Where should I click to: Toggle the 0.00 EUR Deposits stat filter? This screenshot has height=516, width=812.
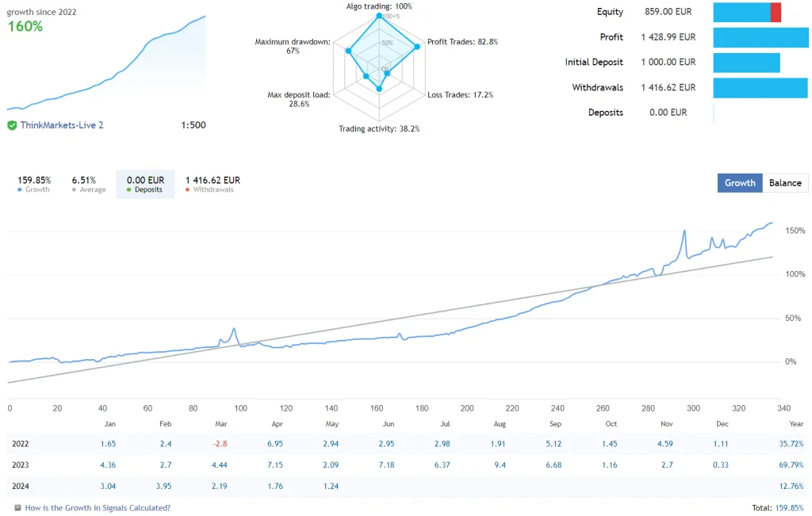click(145, 183)
